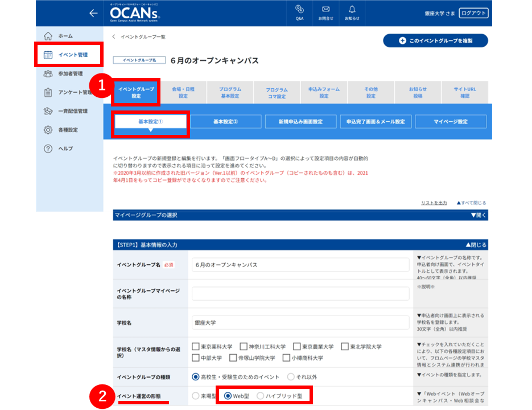The height and width of the screenshot is (410, 532).
Task: Expand マイページグループの選択 with 開く
Action: (x=479, y=215)
